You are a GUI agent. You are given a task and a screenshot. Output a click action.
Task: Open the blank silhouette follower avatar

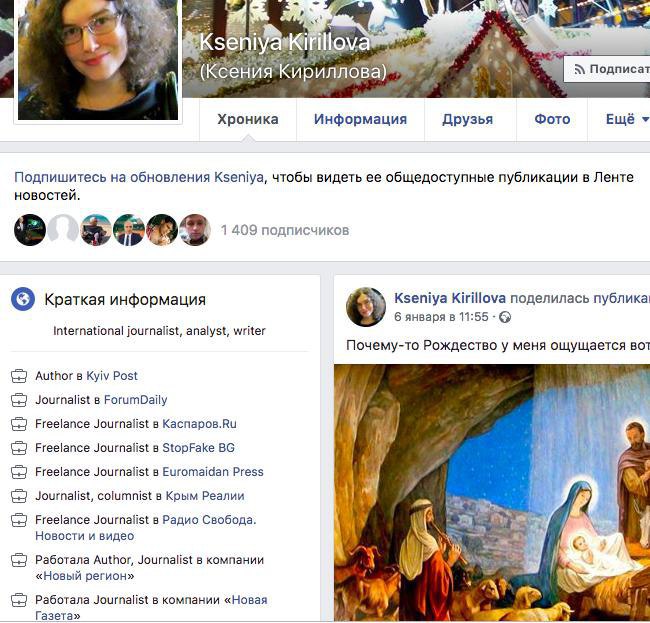tap(63, 230)
